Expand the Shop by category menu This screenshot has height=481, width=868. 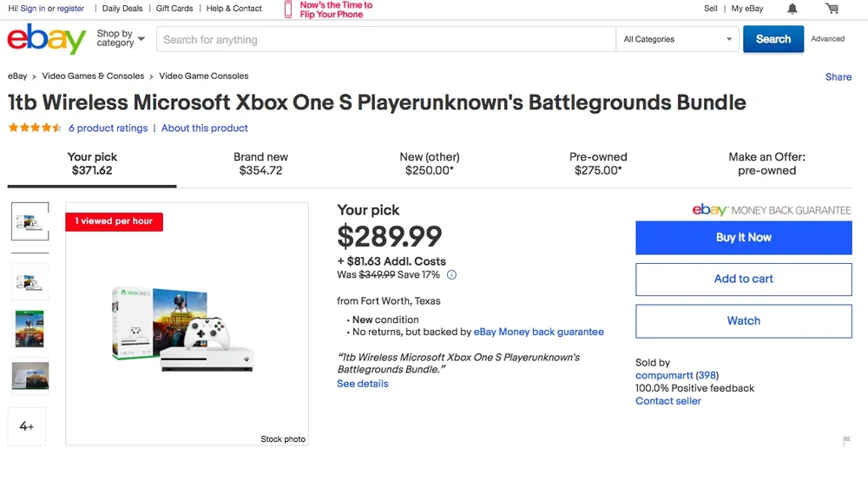coord(120,39)
